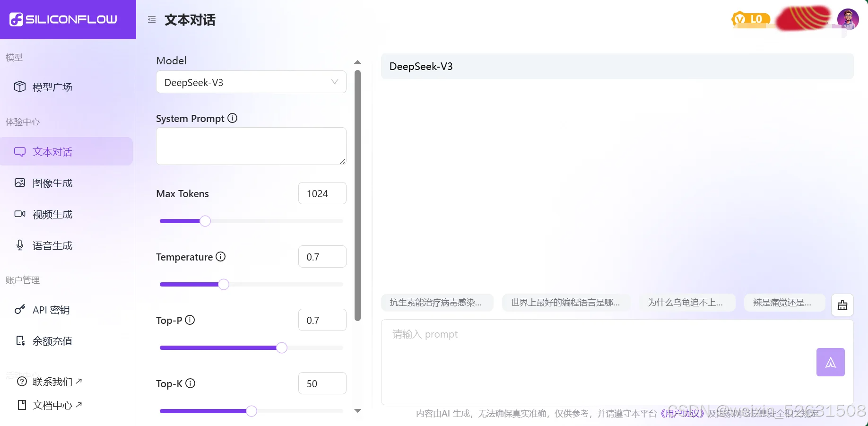The width and height of the screenshot is (868, 426).
Task: Click the Temperature value field
Action: point(322,257)
